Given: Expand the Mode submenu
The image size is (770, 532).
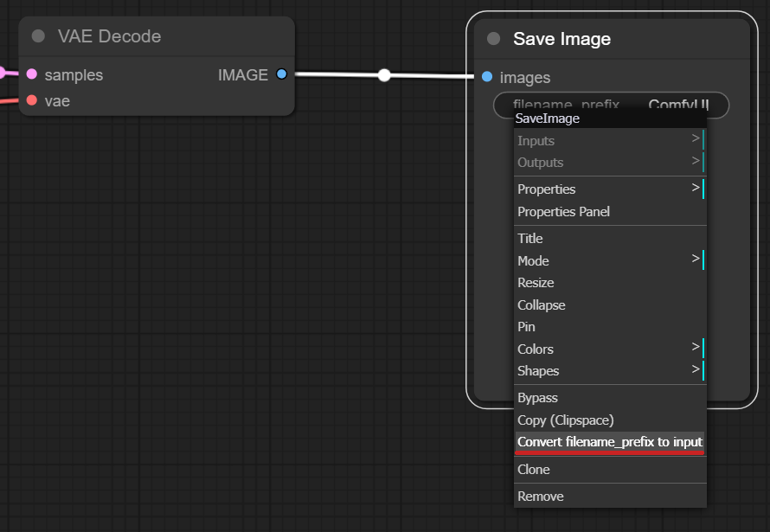Looking at the screenshot, I should [610, 260].
